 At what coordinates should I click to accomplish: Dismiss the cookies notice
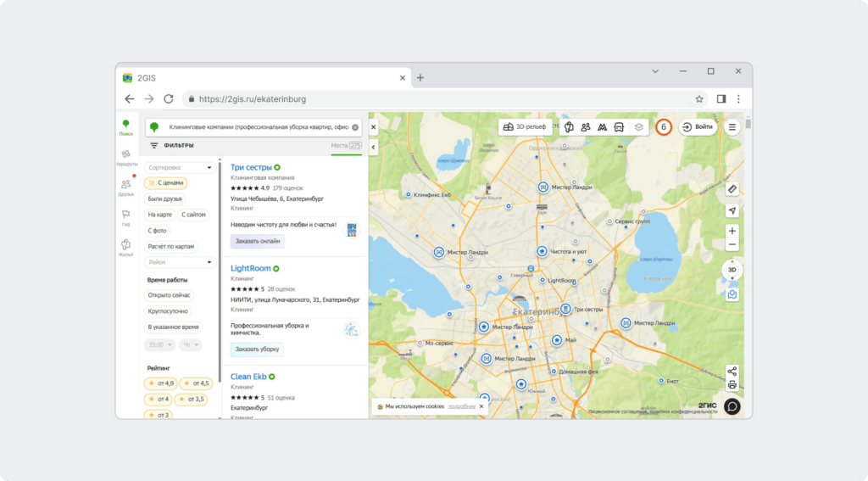coord(481,406)
